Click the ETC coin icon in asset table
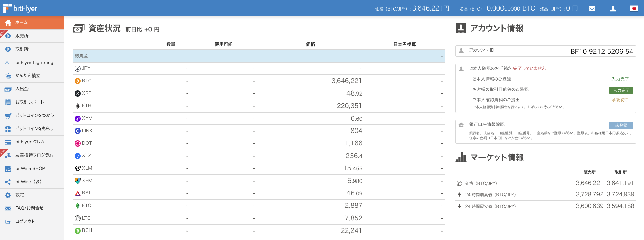This screenshot has height=240, width=644. coord(78,206)
